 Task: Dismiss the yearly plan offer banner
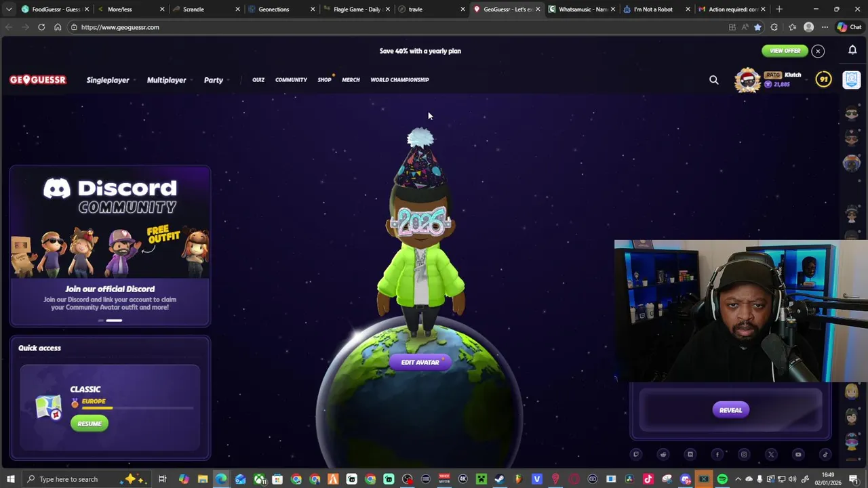click(x=818, y=52)
